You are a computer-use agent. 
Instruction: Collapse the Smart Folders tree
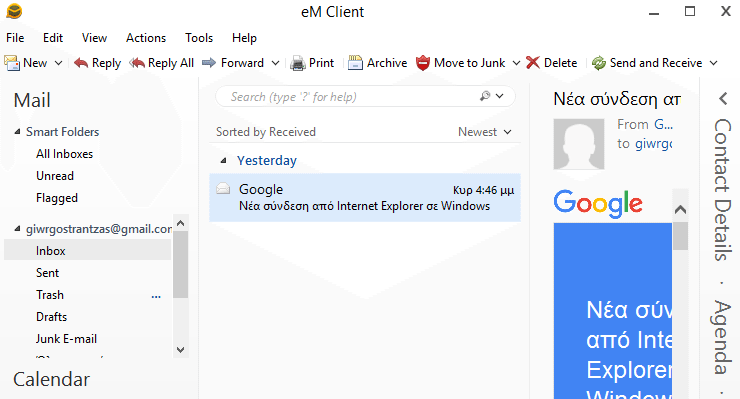click(17, 132)
